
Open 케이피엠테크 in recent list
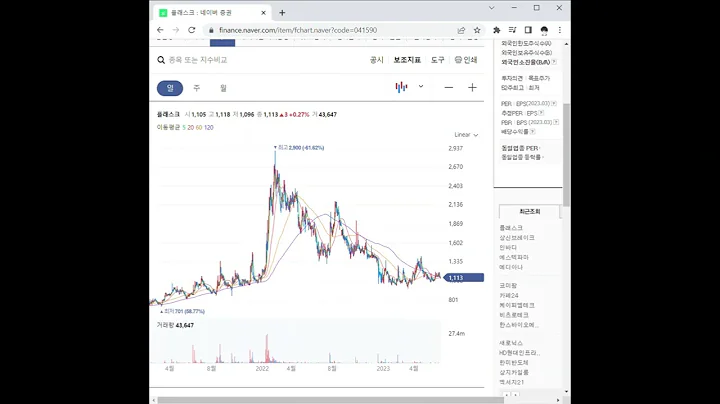517,305
